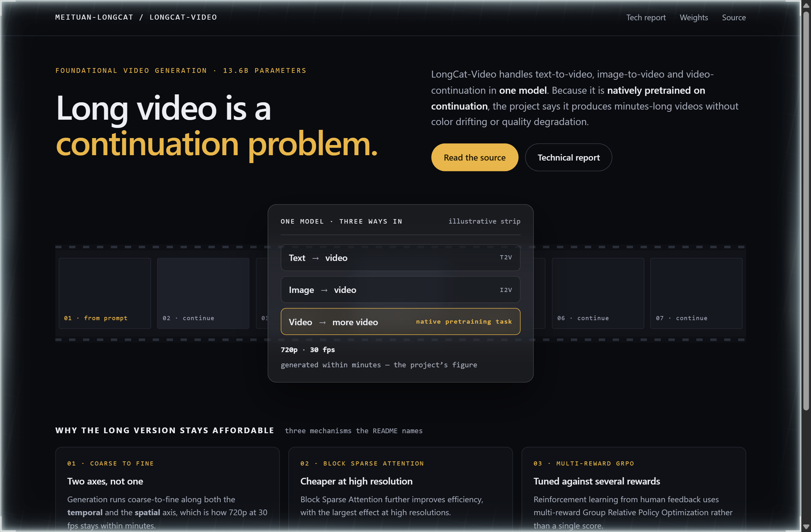The width and height of the screenshot is (811, 532).
Task: Click the 'Cheaper at high resolution' heading
Action: (x=356, y=481)
